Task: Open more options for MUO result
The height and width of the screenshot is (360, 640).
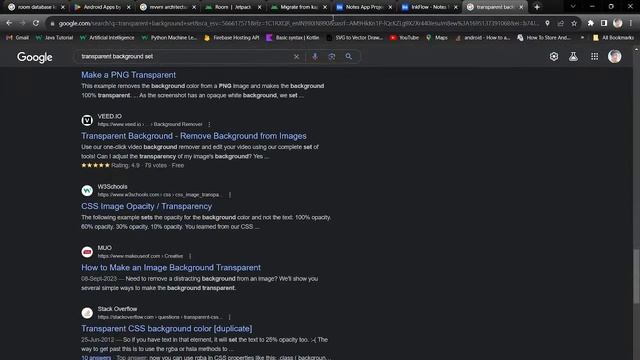Action: click(190, 256)
